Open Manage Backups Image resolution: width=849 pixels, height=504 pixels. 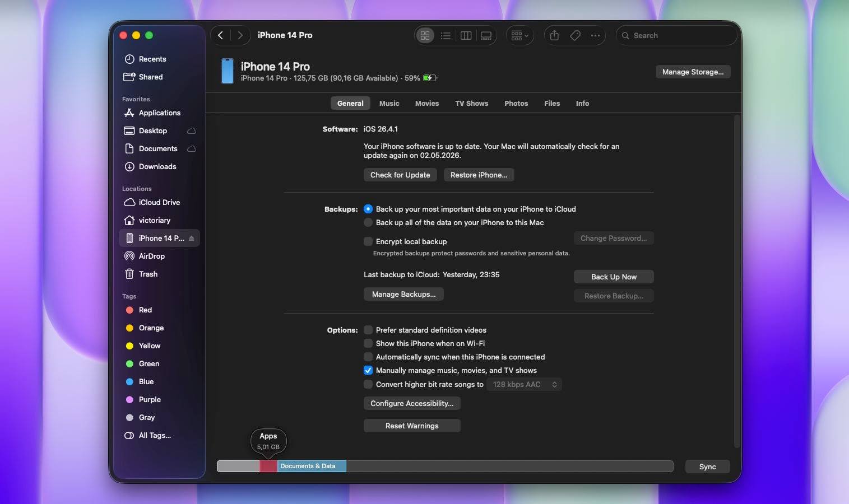tap(403, 294)
